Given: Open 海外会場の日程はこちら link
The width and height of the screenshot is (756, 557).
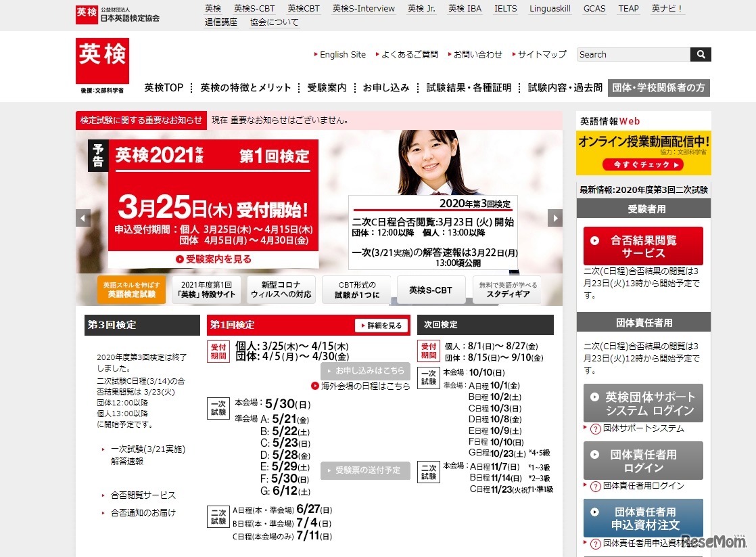Looking at the screenshot, I should (x=360, y=386).
